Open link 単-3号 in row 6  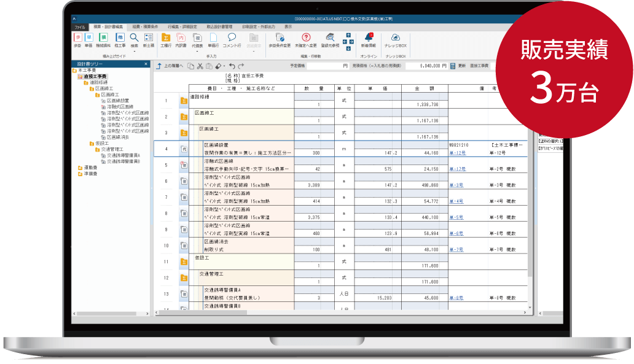pos(456,185)
